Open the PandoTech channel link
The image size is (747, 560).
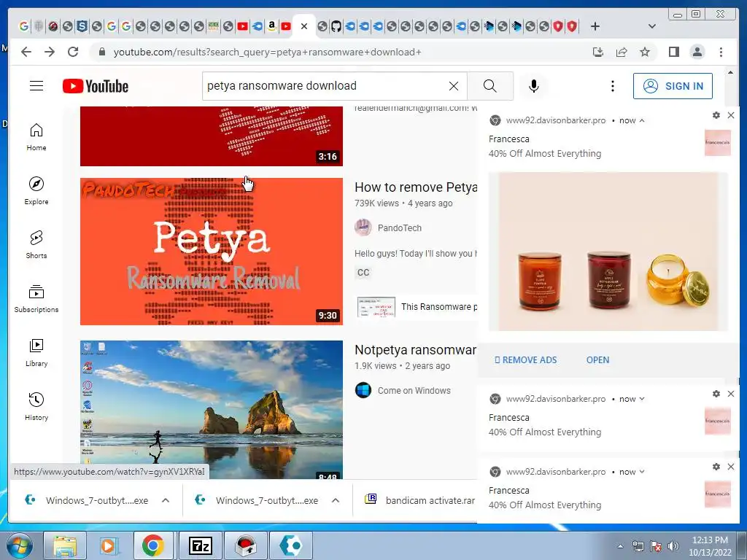[399, 228]
